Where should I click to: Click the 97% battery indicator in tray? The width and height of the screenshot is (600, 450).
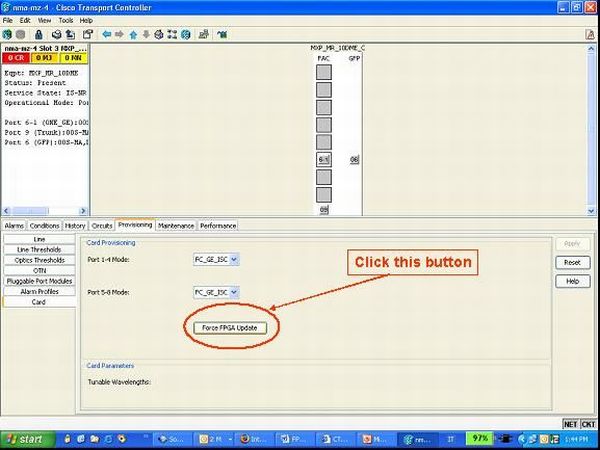[x=480, y=439]
